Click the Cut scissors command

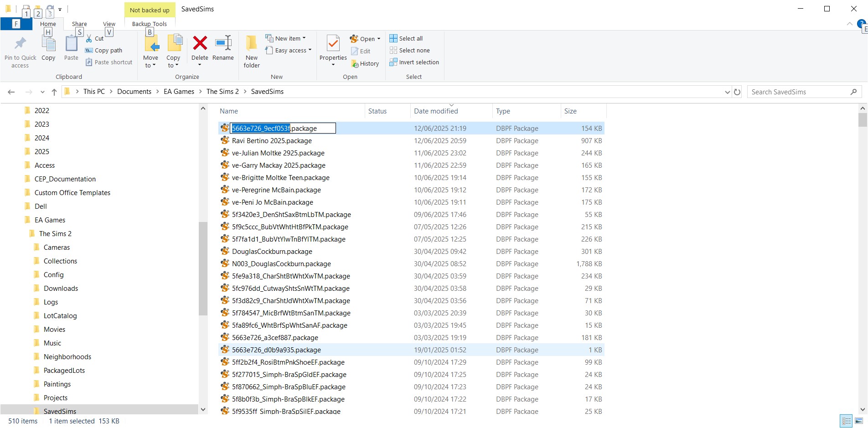[x=95, y=39]
